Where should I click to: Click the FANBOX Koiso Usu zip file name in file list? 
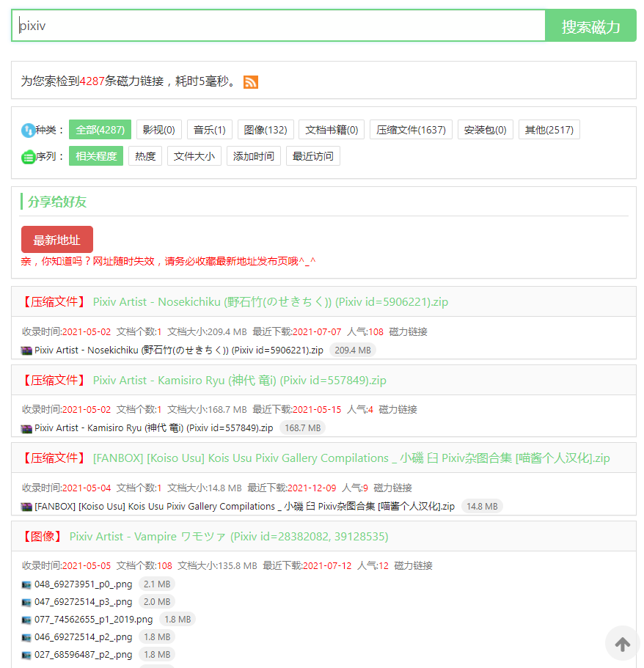[245, 506]
